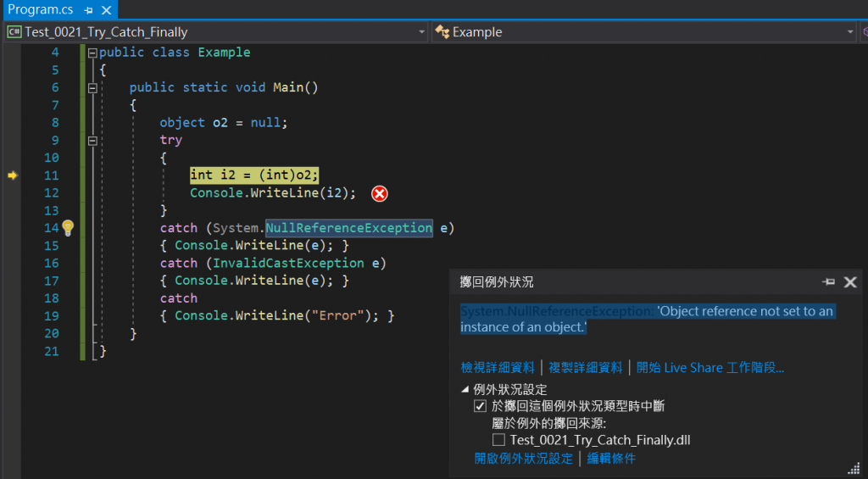Collapse the public class Example block
Screen dimensions: 868x479
pos(92,53)
